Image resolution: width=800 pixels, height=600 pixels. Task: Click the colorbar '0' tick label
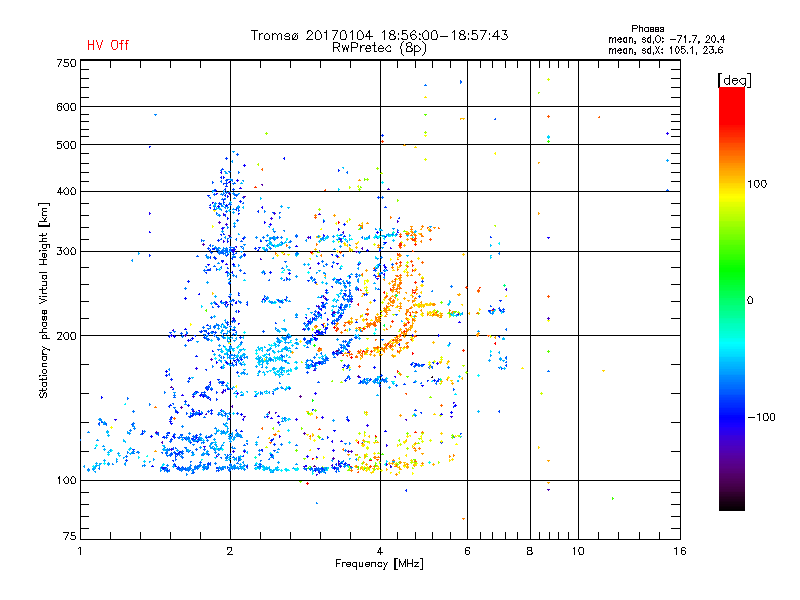750,301
